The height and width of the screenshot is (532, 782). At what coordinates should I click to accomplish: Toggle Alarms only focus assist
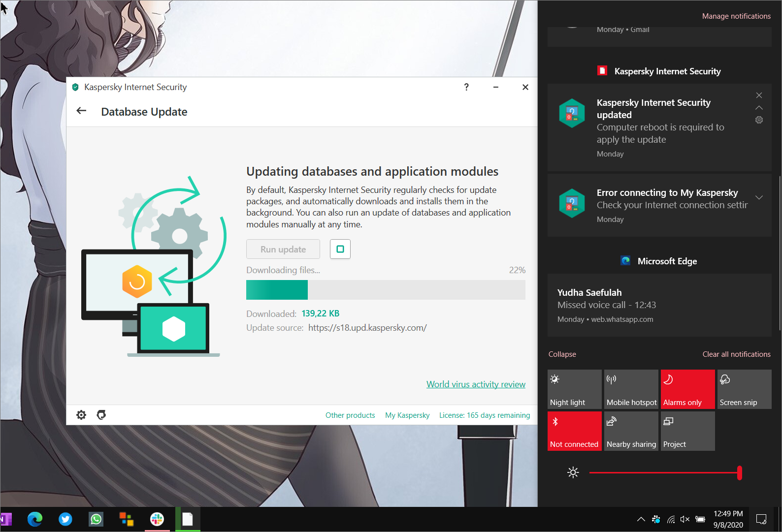[x=687, y=389]
